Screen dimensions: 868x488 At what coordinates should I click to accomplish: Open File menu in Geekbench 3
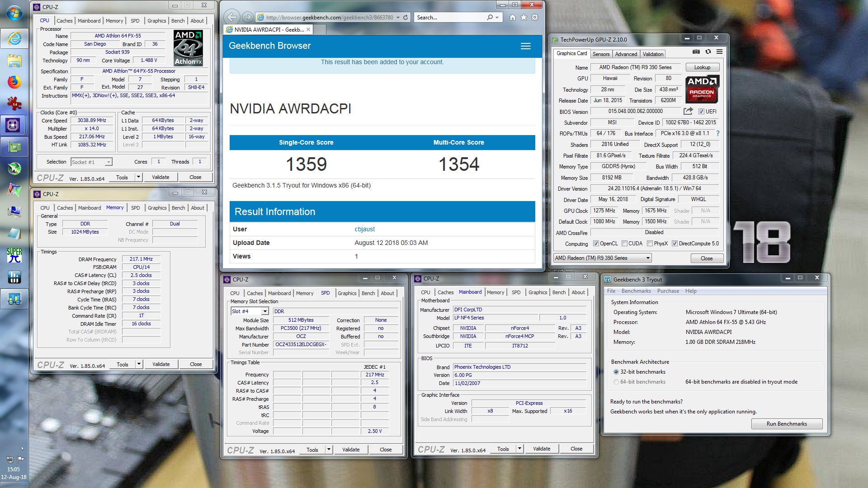click(611, 291)
